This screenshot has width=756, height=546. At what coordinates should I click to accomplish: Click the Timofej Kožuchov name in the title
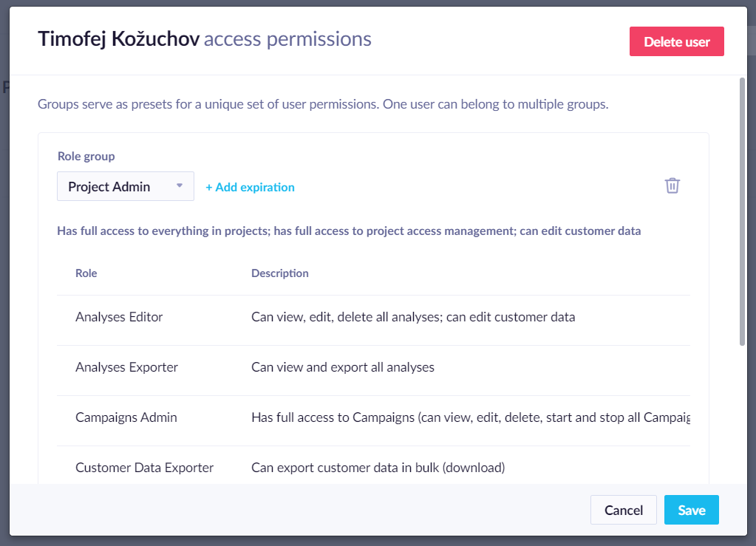point(118,39)
